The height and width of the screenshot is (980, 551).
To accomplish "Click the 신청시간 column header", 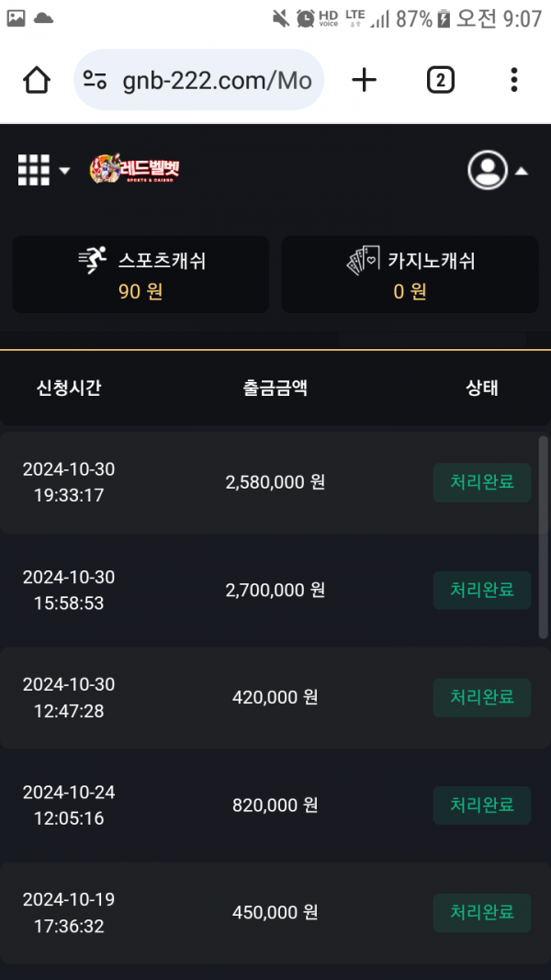I will pos(69,388).
